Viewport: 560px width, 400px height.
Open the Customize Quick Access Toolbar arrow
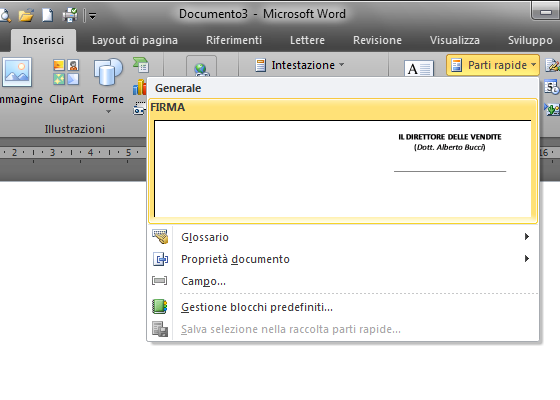[x=92, y=16]
